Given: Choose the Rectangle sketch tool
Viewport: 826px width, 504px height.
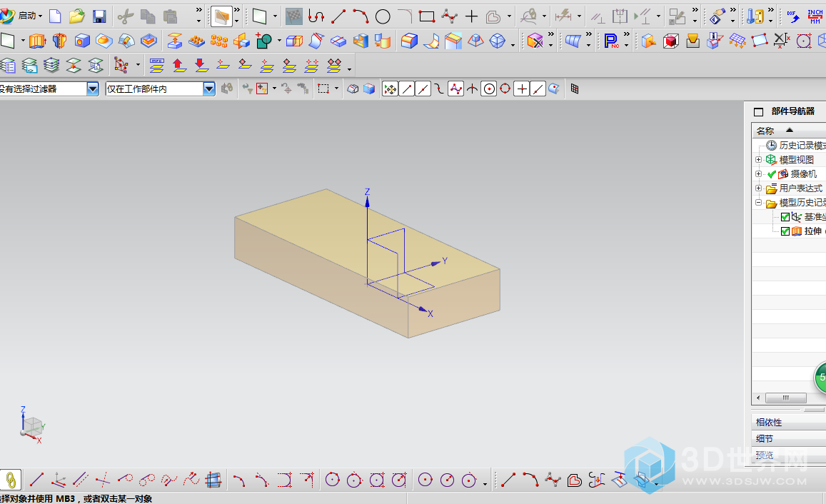Looking at the screenshot, I should click(427, 16).
